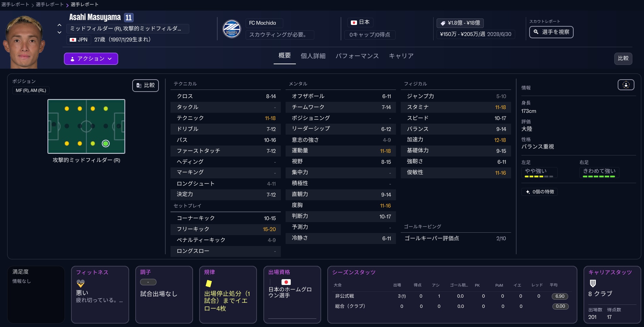
Task: Click the info panel player icon button
Action: (x=626, y=85)
